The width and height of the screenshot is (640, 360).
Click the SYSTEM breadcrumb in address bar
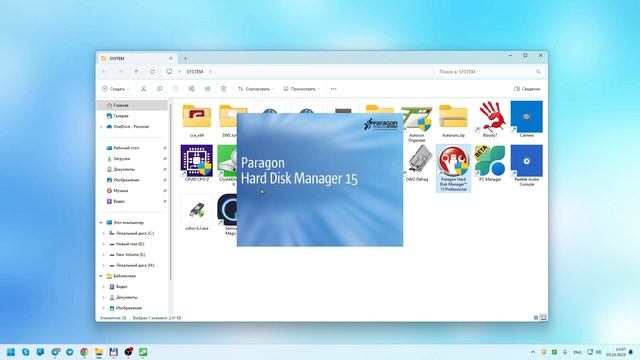(x=195, y=71)
